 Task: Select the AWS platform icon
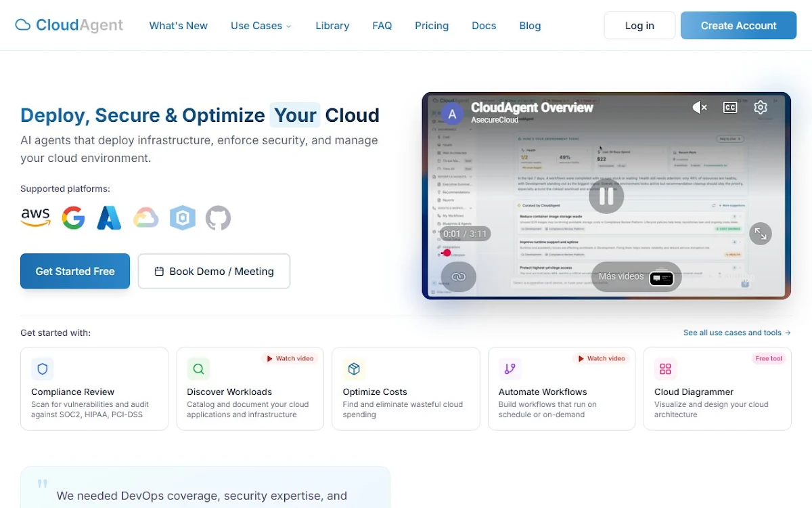(35, 218)
